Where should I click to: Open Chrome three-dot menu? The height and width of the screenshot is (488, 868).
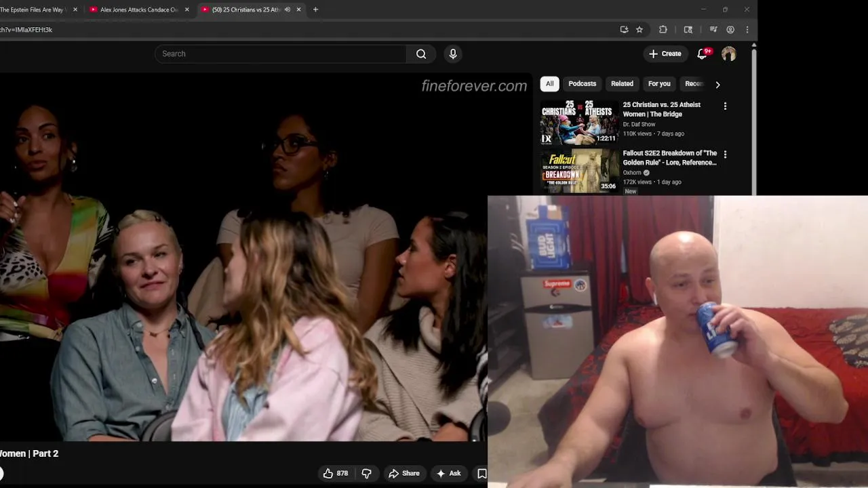pos(747,30)
